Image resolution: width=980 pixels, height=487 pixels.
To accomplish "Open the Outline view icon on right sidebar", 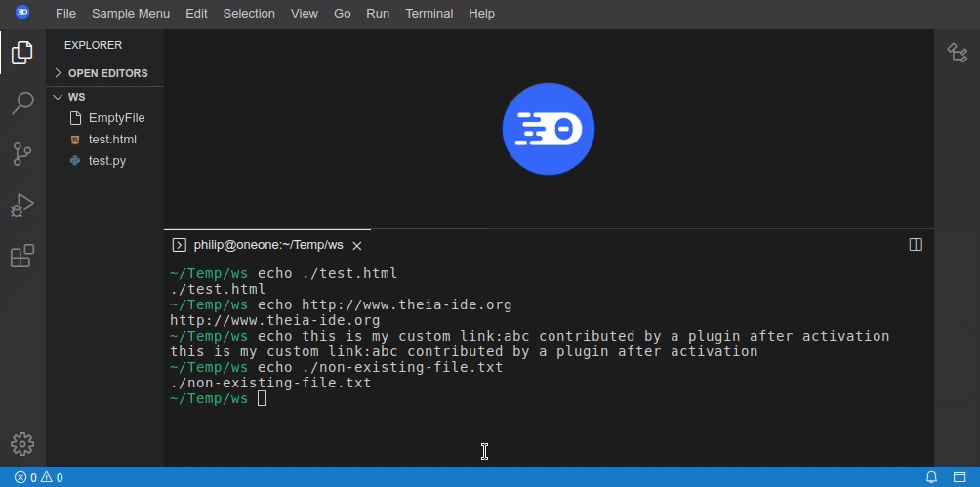I will (x=957, y=53).
